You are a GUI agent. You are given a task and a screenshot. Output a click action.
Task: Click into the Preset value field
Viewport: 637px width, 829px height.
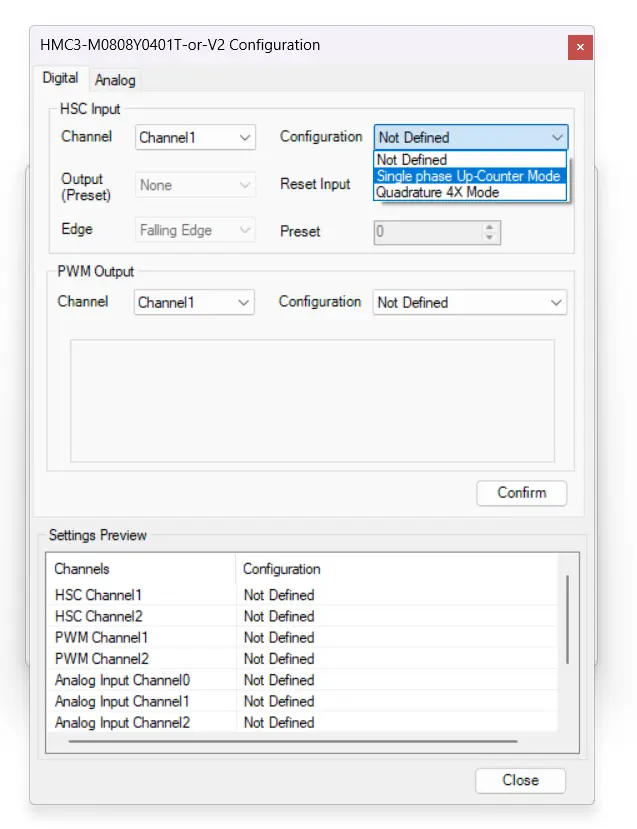427,232
